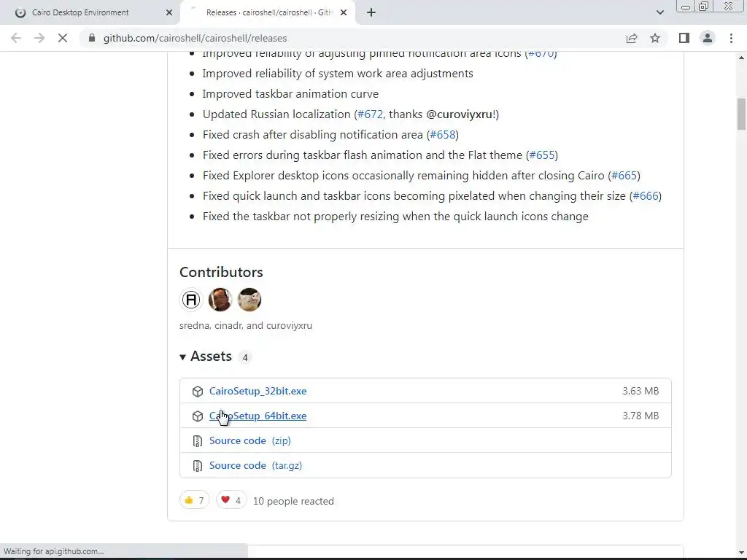
Task: Open @curoviyxru profile mention
Action: 460,114
